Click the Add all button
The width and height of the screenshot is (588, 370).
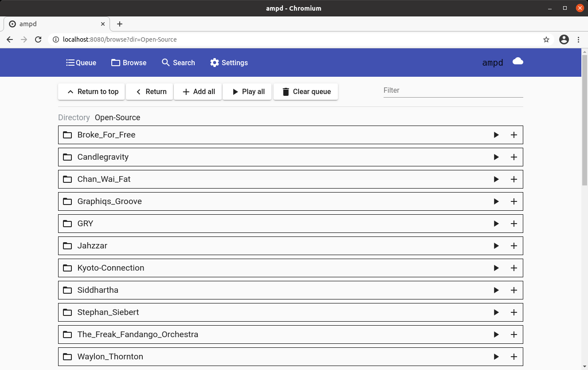pyautogui.click(x=198, y=92)
